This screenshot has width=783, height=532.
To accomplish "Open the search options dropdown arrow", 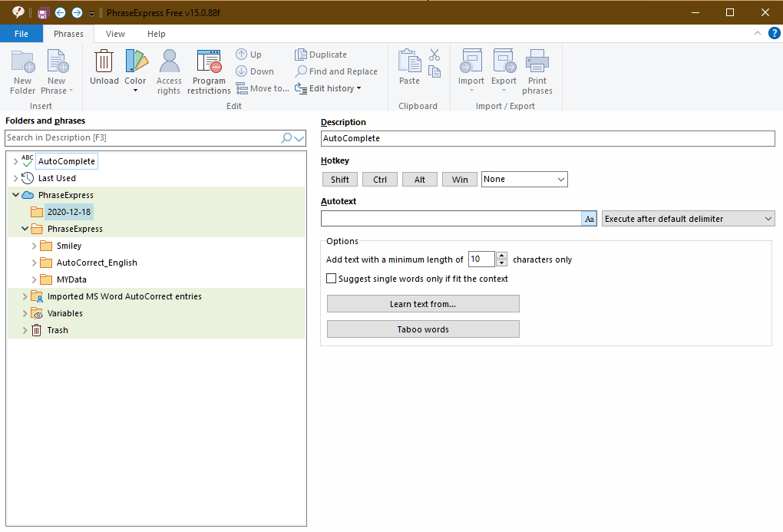I will [299, 138].
